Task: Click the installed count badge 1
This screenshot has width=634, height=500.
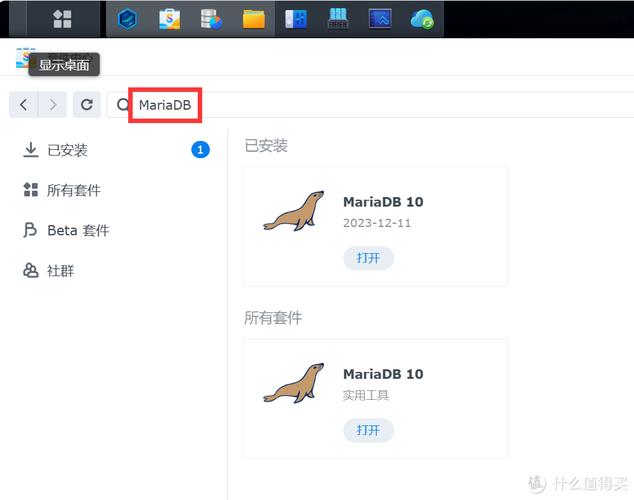Action: coord(200,150)
